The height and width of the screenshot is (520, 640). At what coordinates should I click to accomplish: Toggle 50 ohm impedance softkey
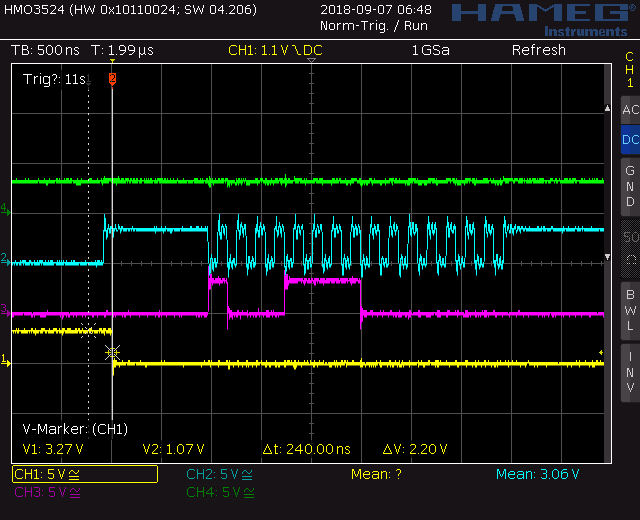tap(630, 249)
